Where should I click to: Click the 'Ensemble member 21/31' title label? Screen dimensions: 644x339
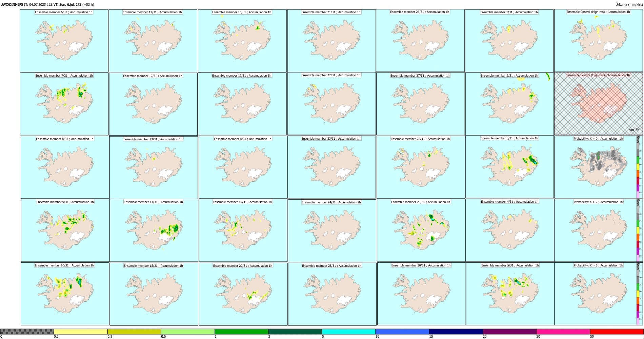(x=331, y=12)
